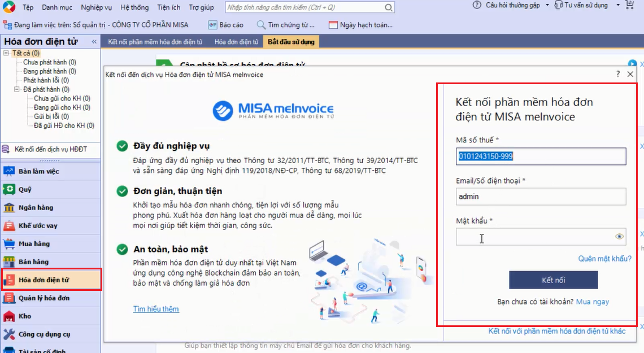Image resolution: width=644 pixels, height=353 pixels.
Task: Click the Mua hàng cart icon
Action: pos(9,243)
